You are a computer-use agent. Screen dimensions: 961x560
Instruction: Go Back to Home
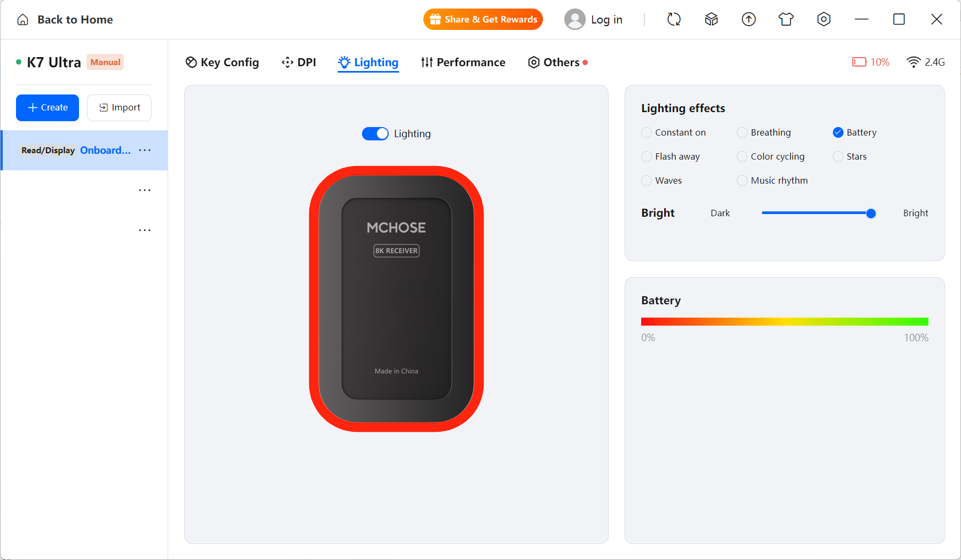click(x=65, y=20)
